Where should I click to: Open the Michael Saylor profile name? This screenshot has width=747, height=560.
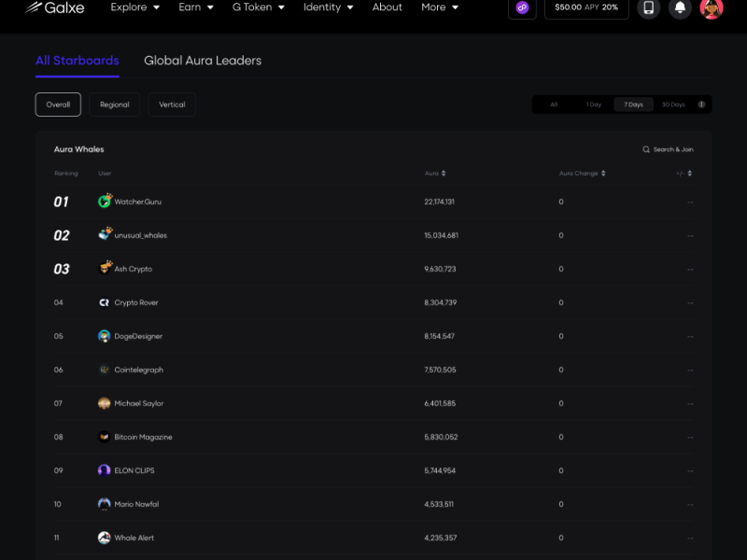(138, 403)
